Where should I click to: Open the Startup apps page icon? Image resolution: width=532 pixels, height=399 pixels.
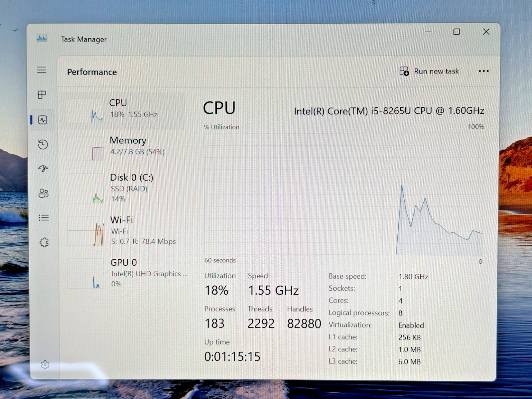pyautogui.click(x=43, y=169)
